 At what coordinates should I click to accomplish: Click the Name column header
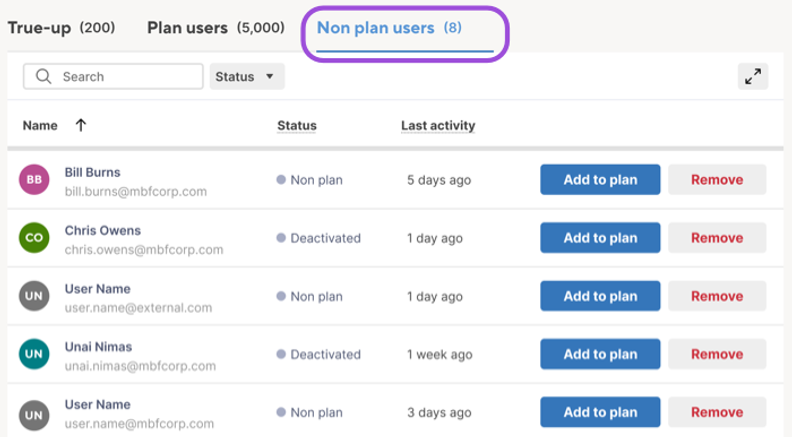coord(40,125)
